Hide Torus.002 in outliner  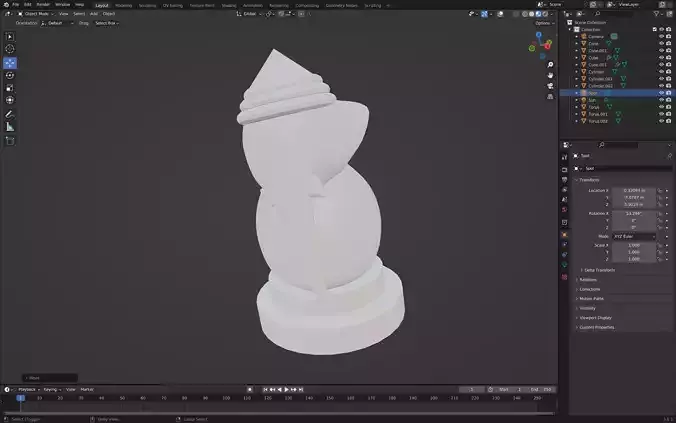[661, 121]
